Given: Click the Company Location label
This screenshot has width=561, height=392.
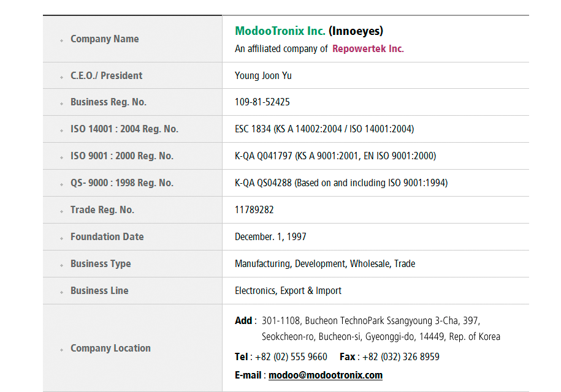Looking at the screenshot, I should 110,349.
